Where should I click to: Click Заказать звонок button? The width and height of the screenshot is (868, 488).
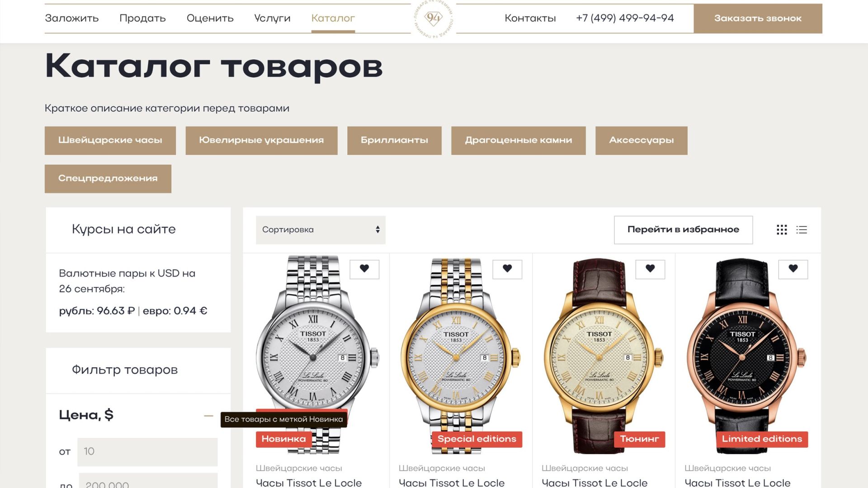[758, 19]
